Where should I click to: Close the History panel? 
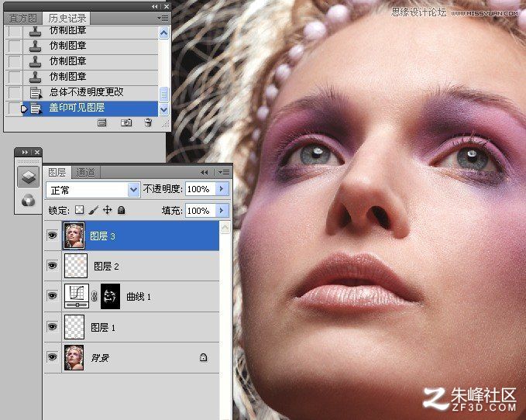pyautogui.click(x=167, y=6)
